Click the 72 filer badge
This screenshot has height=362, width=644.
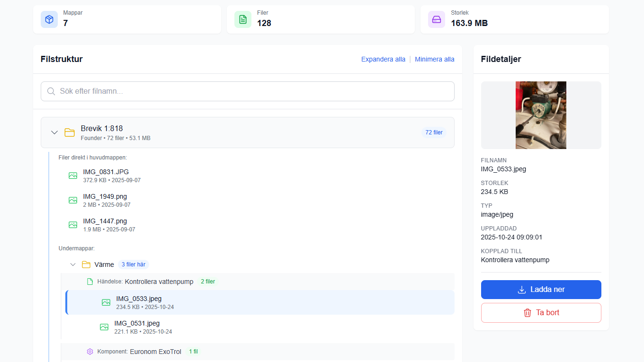click(434, 132)
